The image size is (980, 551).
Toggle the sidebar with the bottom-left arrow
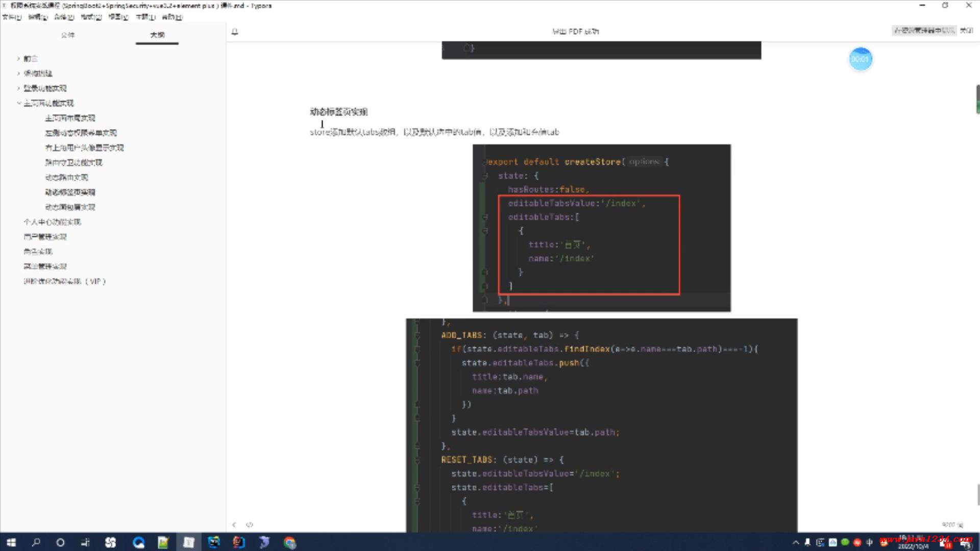click(234, 524)
